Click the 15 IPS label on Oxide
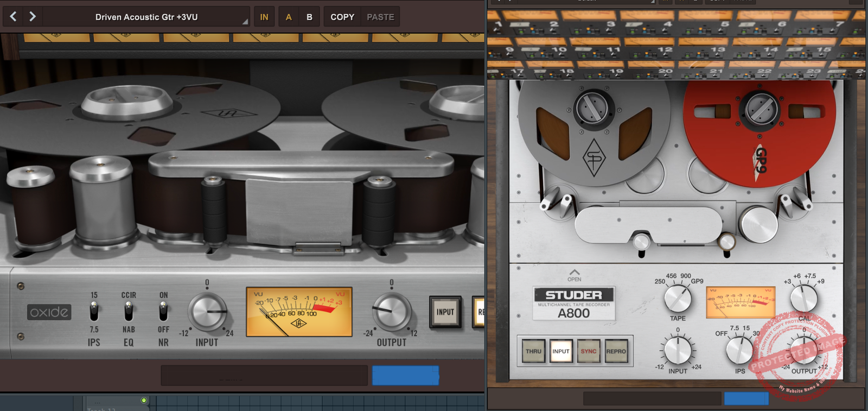This screenshot has height=411, width=868. coord(94,295)
